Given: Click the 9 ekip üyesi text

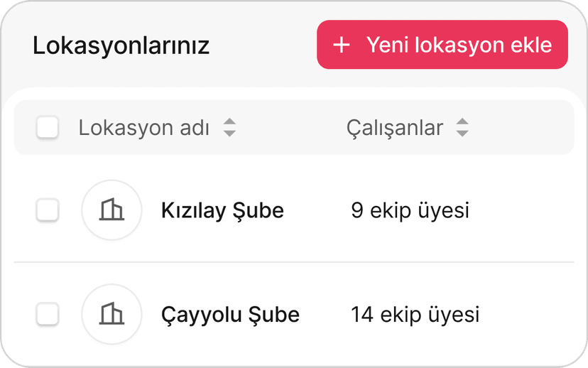Looking at the screenshot, I should 410,211.
